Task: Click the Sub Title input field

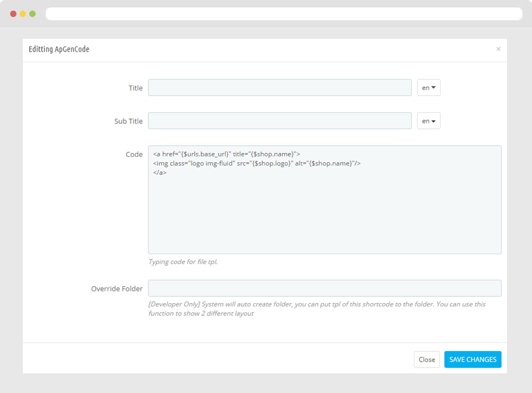Action: [x=280, y=121]
